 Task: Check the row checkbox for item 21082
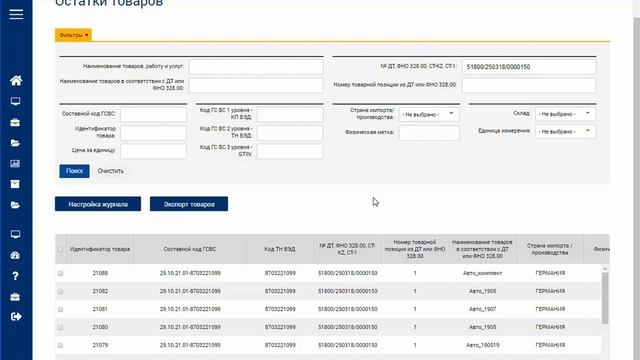pyautogui.click(x=60, y=291)
